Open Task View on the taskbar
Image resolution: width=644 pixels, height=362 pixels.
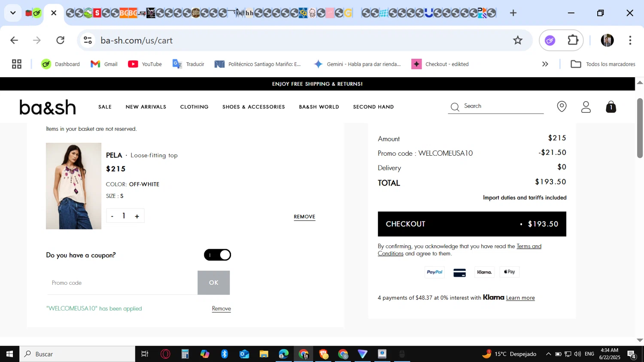pos(145,354)
